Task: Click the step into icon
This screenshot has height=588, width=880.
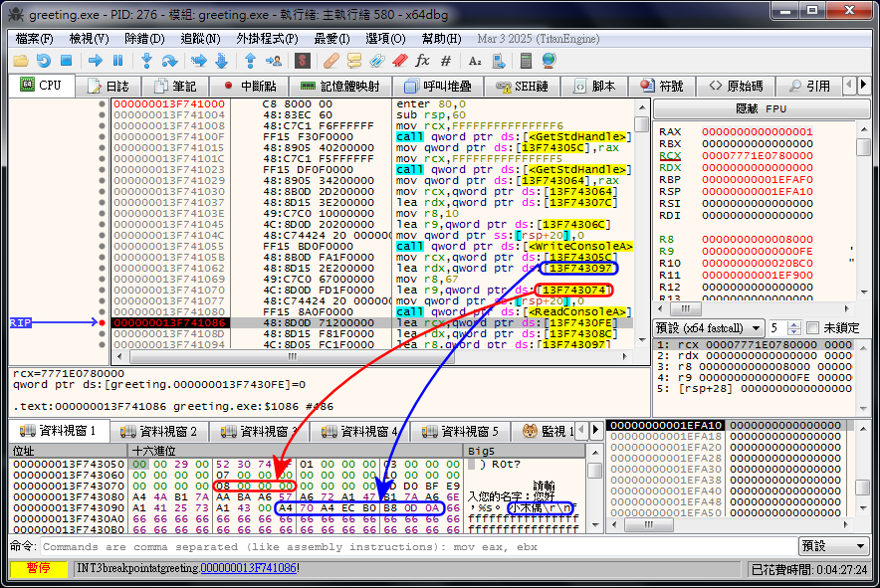Action: click(147, 61)
